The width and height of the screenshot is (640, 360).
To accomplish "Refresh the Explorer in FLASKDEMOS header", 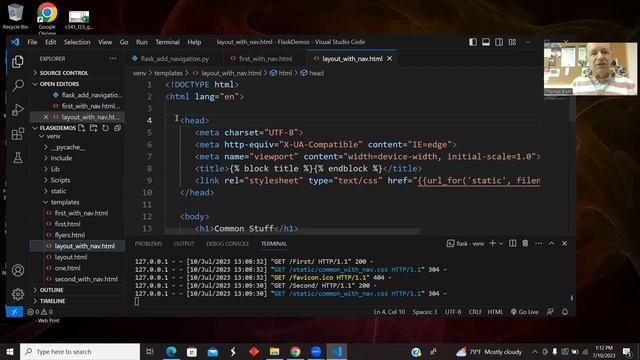I will coord(105,128).
